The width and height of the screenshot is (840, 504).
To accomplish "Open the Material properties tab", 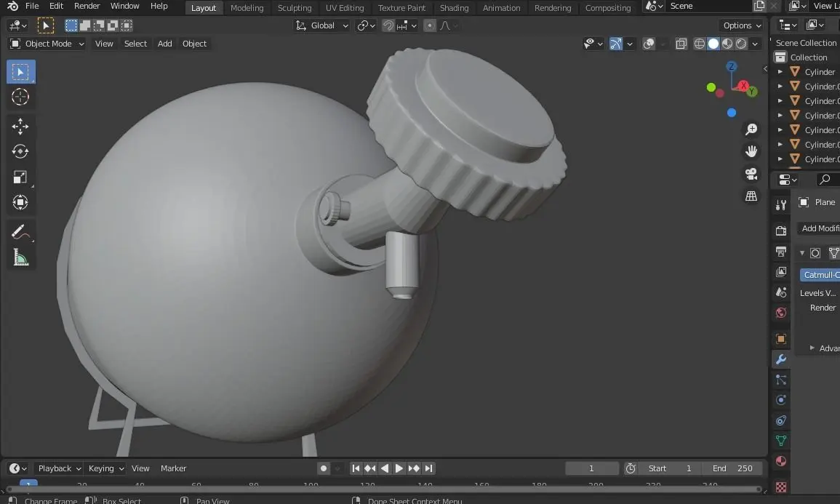I will [x=781, y=461].
